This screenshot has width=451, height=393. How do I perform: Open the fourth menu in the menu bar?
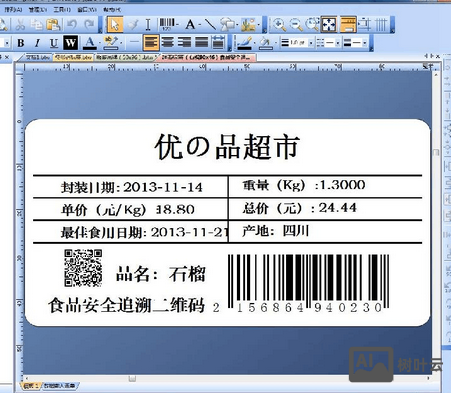pyautogui.click(x=87, y=9)
